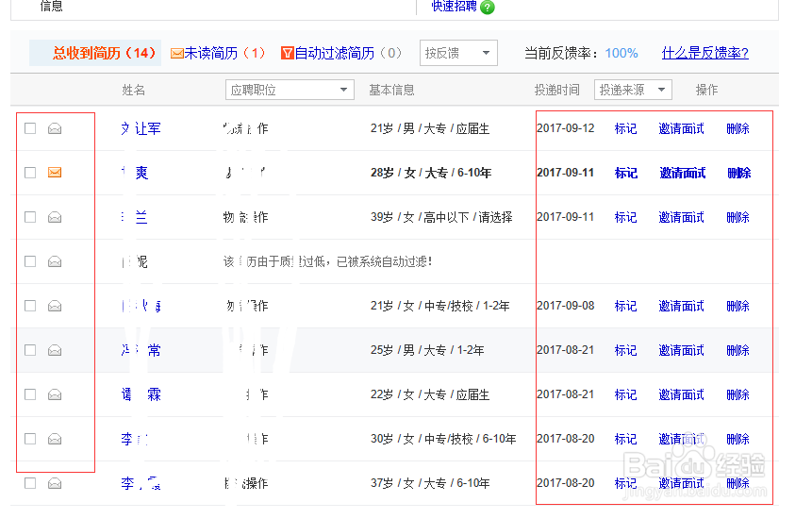Tick the checkbox for the 28岁 candidate
The image size is (812, 519).
pos(30,173)
